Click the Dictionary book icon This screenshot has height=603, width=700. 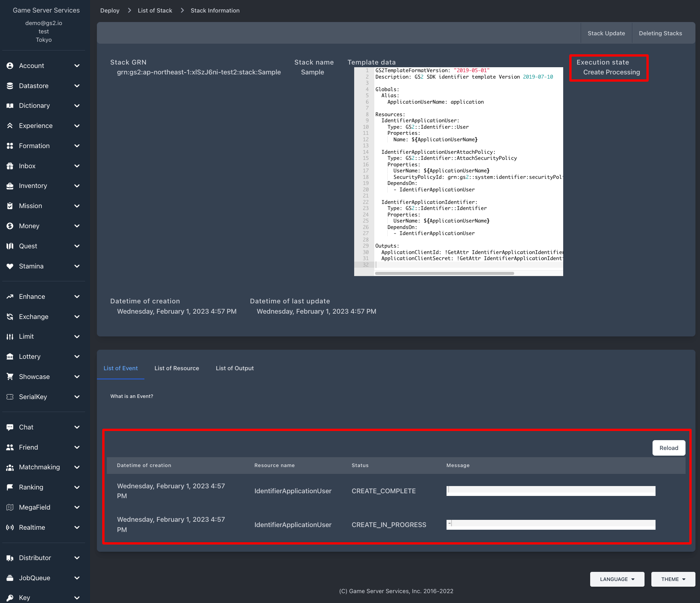[10, 106]
